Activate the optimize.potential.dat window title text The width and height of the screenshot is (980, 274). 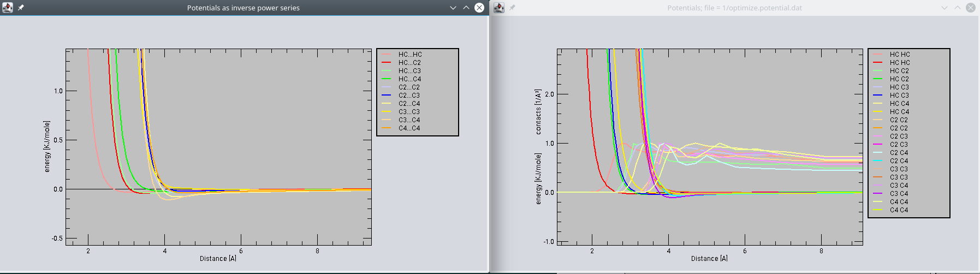pyautogui.click(x=734, y=8)
